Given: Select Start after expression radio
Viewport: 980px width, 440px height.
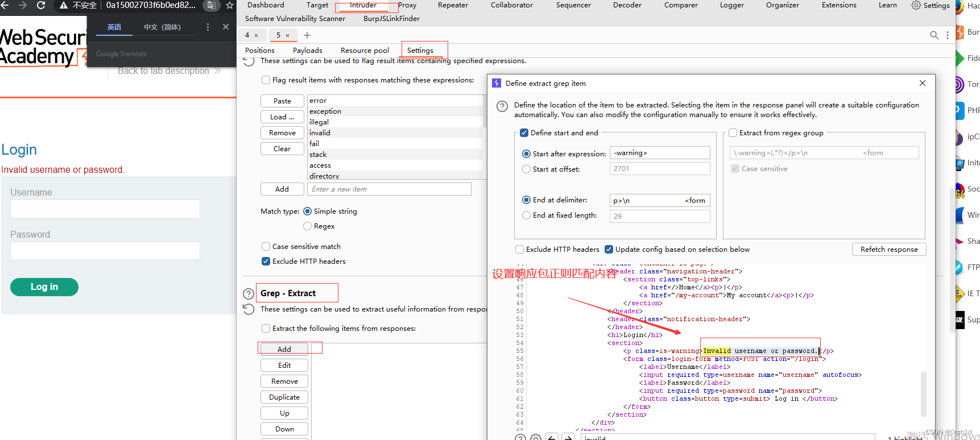Looking at the screenshot, I should coord(526,154).
